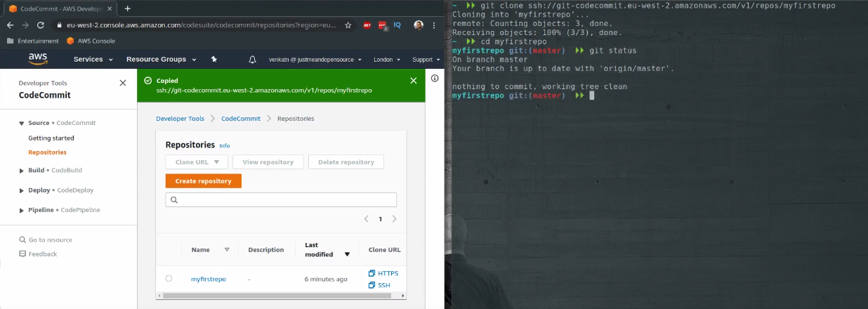
Task: Open the Resource Groups dropdown
Action: pyautogui.click(x=161, y=60)
